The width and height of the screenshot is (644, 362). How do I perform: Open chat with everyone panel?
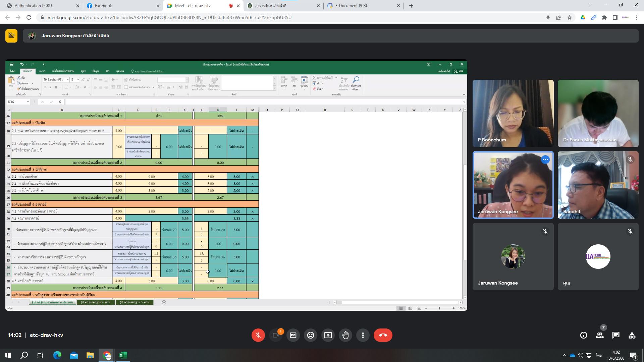616,335
